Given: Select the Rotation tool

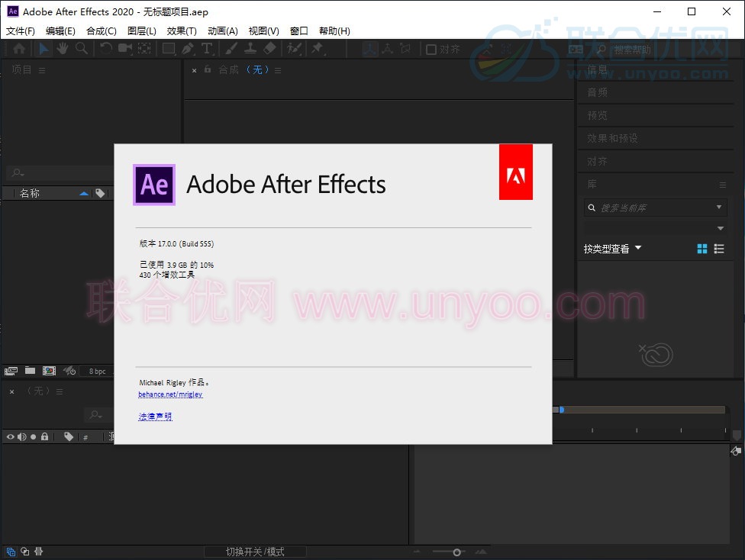Looking at the screenshot, I should coord(106,49).
